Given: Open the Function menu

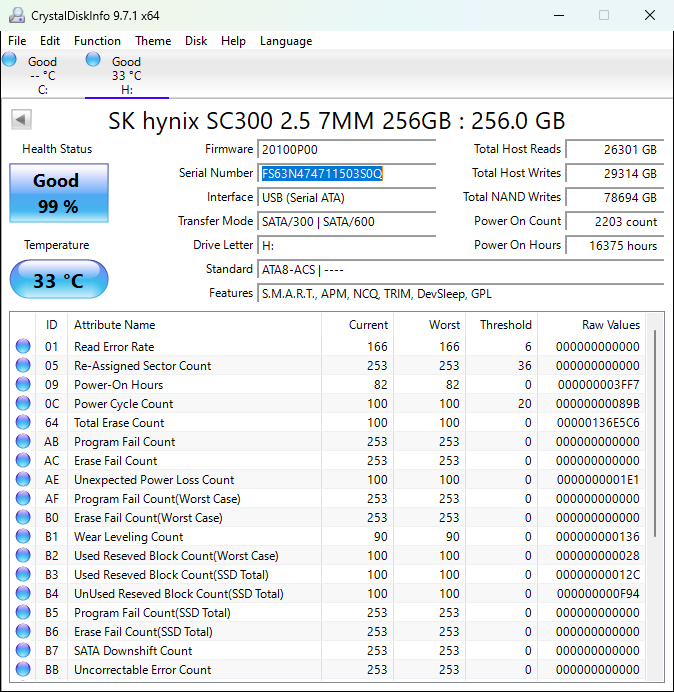Looking at the screenshot, I should click(x=97, y=41).
